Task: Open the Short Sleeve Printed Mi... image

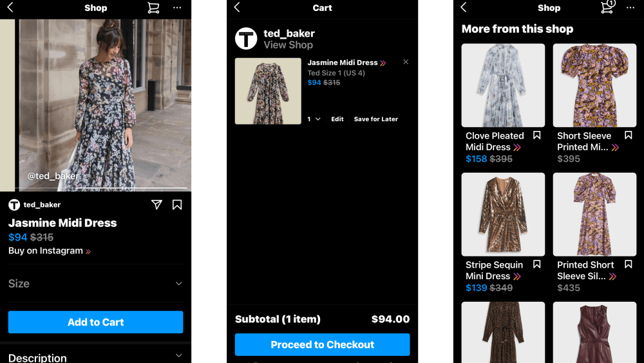Action: [x=594, y=85]
